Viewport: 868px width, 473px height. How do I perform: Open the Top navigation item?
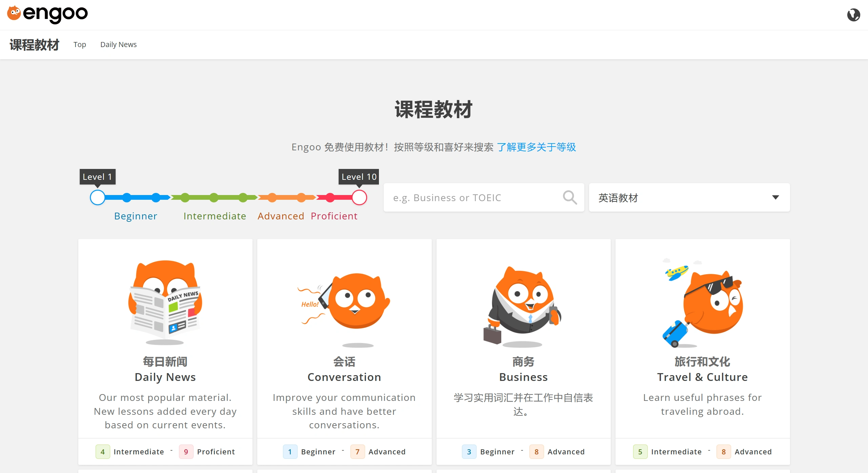pyautogui.click(x=80, y=44)
